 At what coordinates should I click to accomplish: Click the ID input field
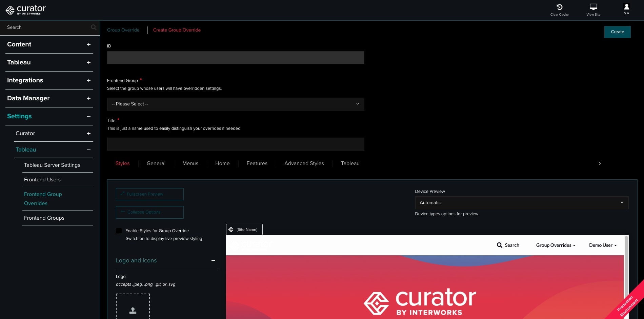236,58
